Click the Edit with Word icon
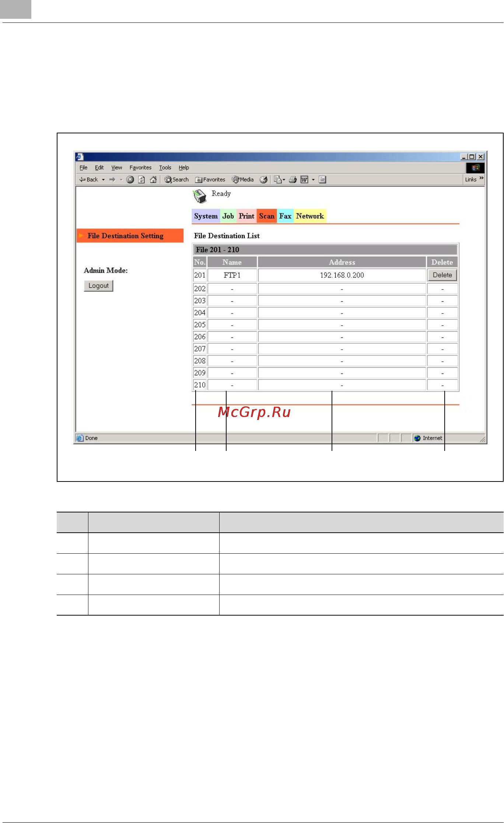 click(304, 179)
